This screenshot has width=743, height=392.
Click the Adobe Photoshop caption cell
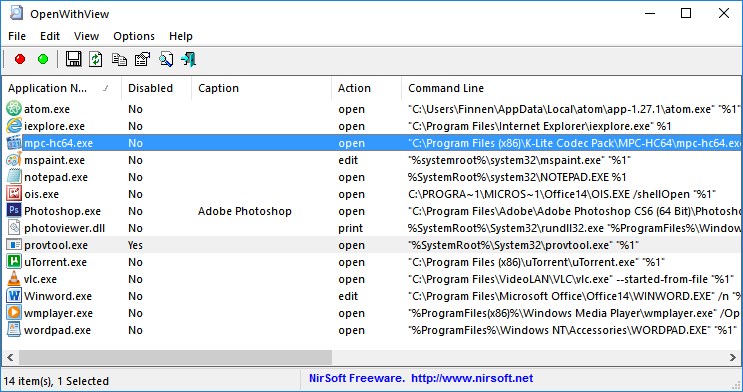245,211
